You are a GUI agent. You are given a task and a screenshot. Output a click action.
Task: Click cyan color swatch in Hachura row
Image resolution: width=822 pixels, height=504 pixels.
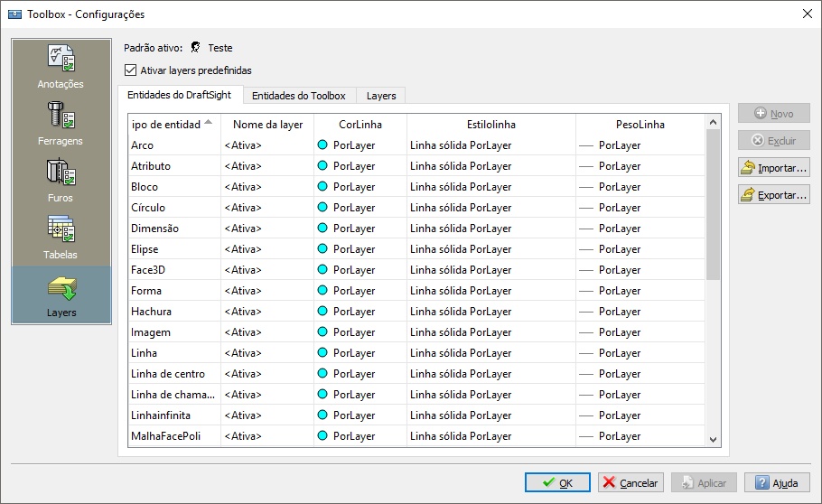[323, 311]
